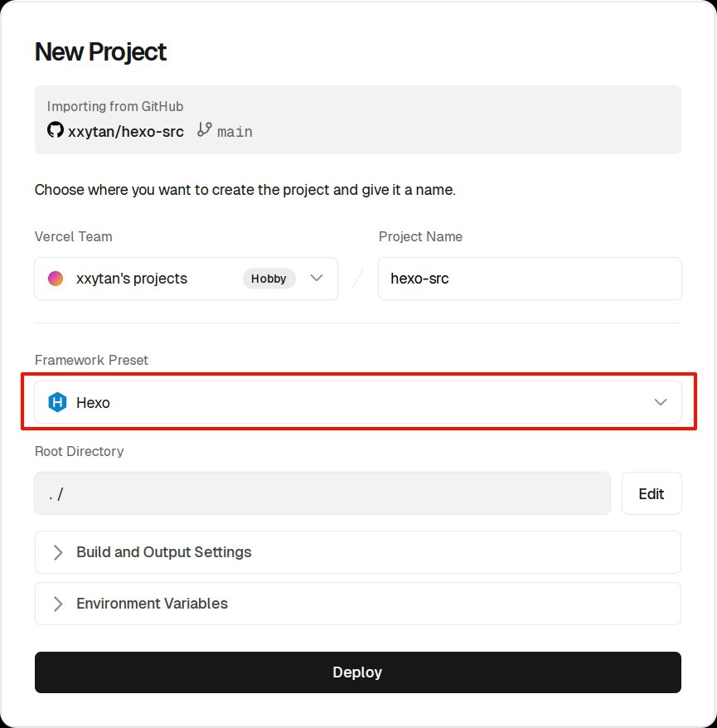This screenshot has height=728, width=717.
Task: Click the Root Directory path field
Action: pos(322,494)
